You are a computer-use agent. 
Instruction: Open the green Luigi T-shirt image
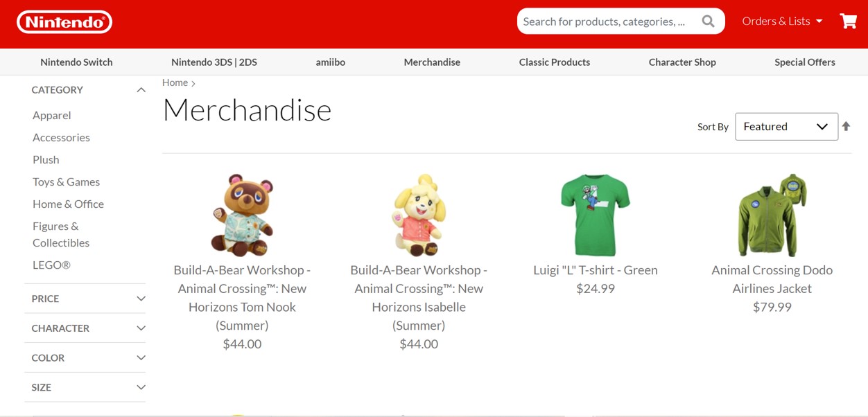[596, 215]
